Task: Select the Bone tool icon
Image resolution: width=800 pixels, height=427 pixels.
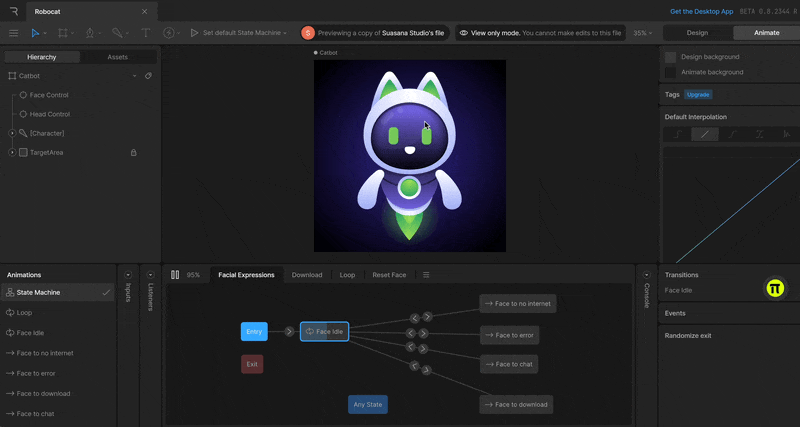Action: click(117, 33)
